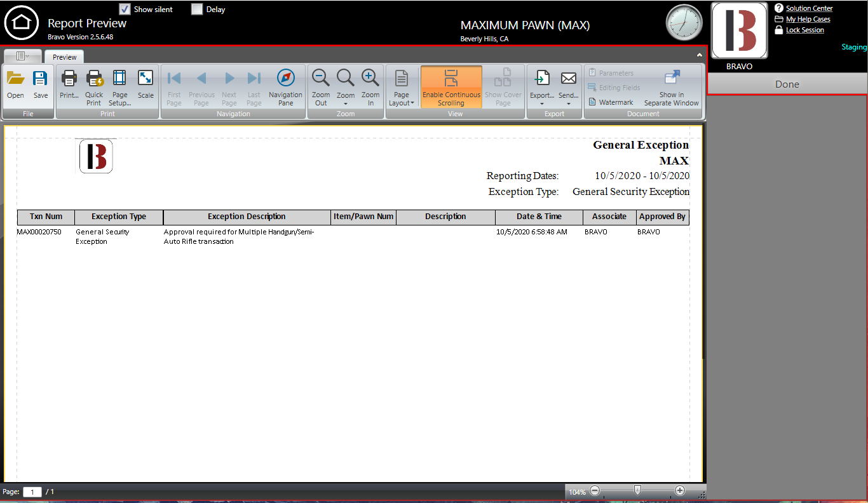Click the 10/5/2020 6:58:48 AM cell
Screen dimensions: 868x503
pos(532,232)
